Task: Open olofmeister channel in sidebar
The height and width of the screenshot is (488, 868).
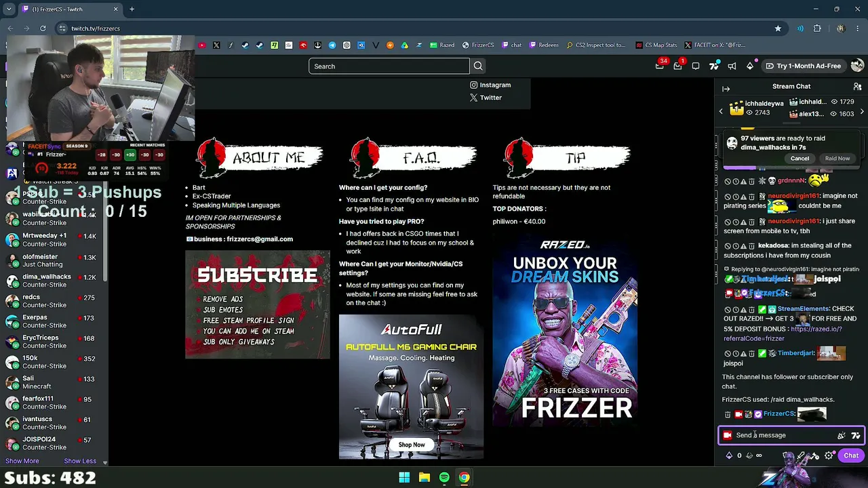Action: click(x=53, y=260)
